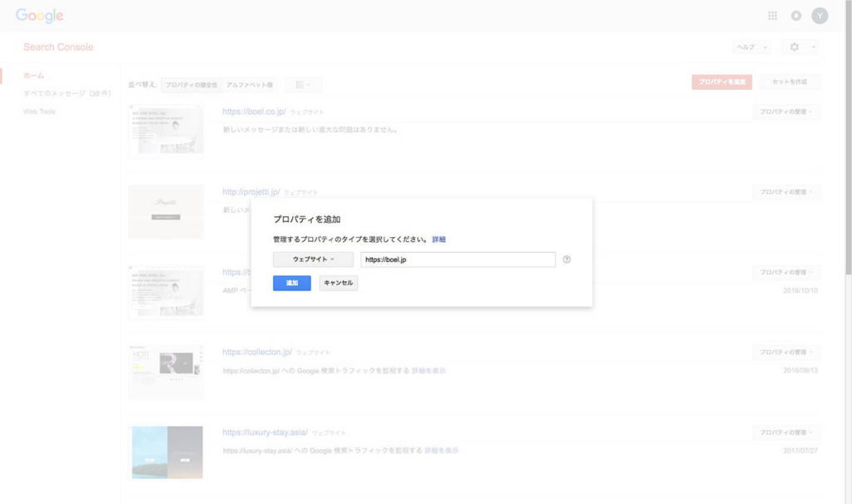Open the https://boel.co.jp/ property link

[254, 111]
